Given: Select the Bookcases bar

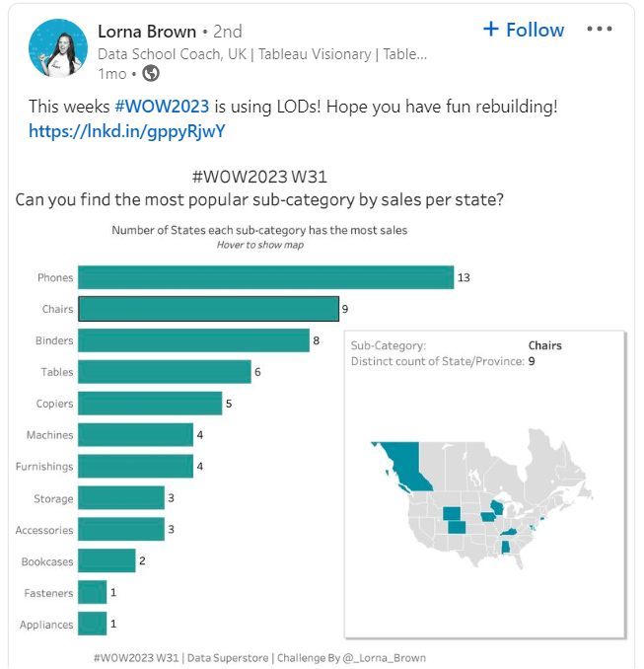Looking at the screenshot, I should [107, 561].
